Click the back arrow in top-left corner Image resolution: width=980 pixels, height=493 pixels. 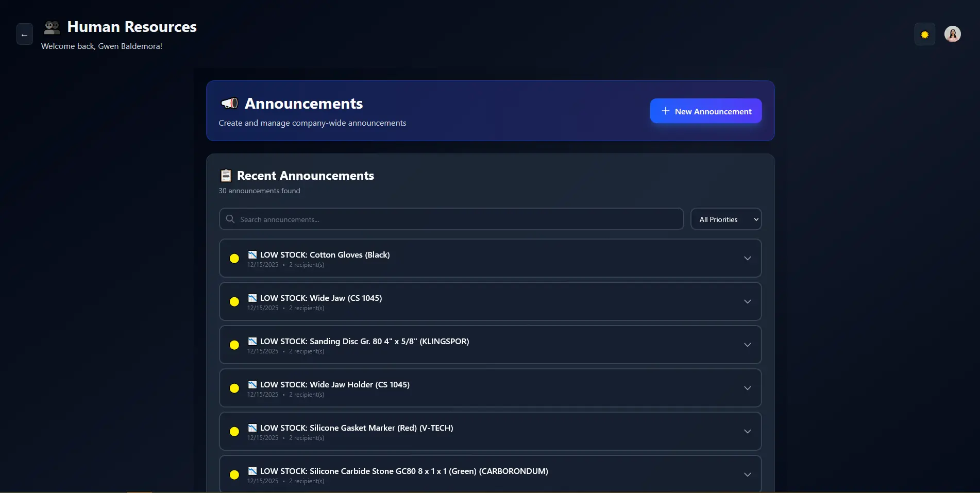pyautogui.click(x=24, y=34)
